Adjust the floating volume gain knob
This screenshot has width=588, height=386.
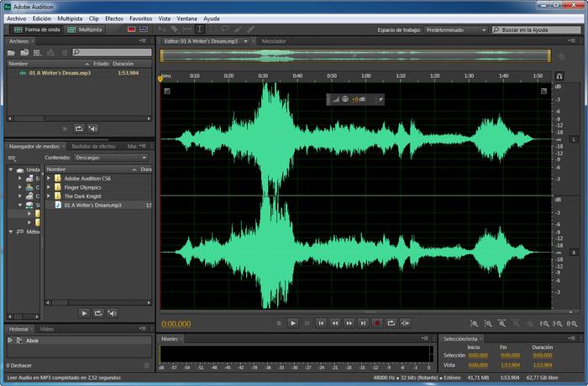coord(345,99)
